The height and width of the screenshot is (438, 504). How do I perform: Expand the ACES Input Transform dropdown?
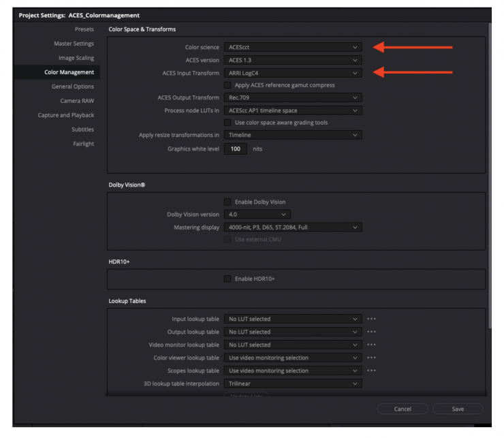coord(293,73)
